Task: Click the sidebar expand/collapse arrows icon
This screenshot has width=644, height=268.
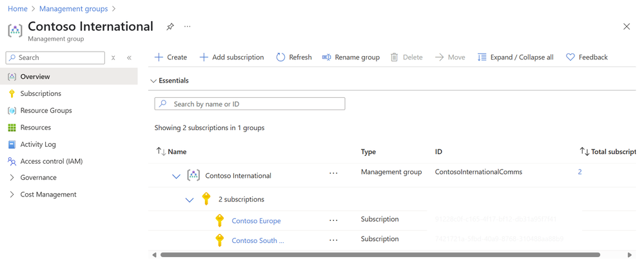Action: point(113,58)
